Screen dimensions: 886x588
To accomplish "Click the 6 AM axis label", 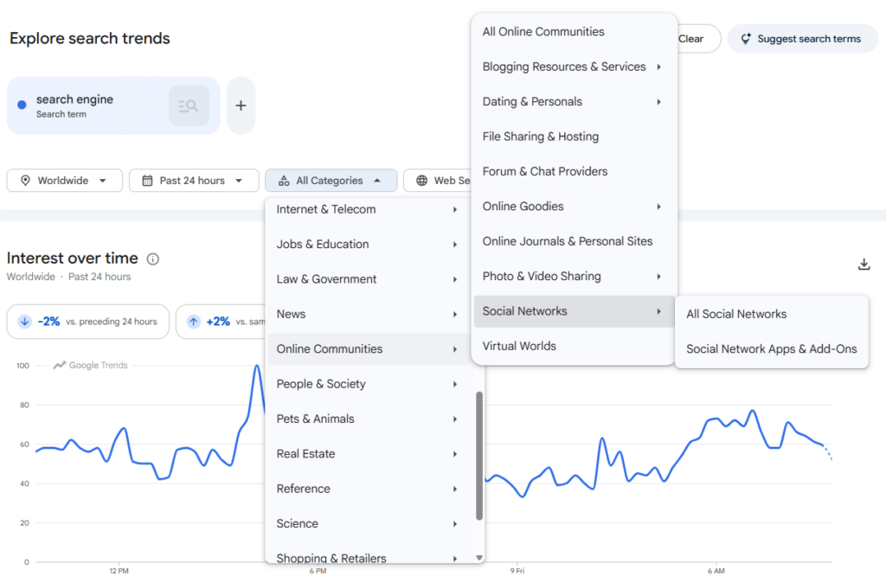I will (x=716, y=571).
